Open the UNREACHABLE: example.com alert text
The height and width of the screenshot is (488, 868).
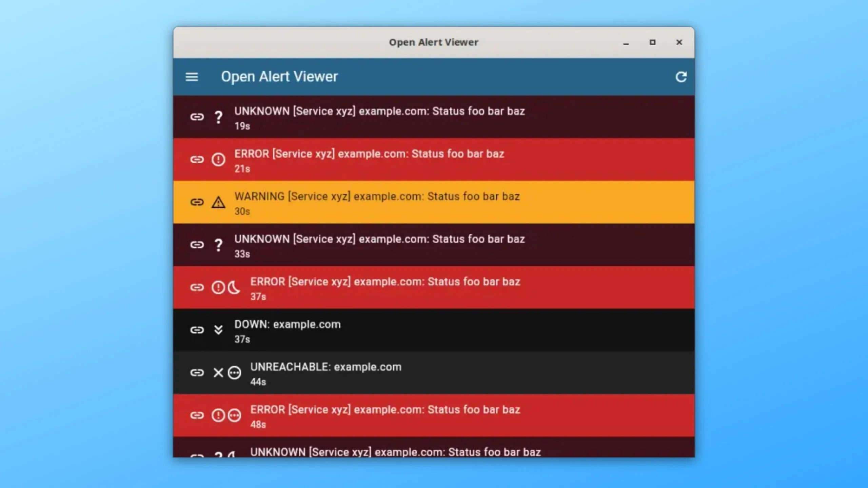(x=325, y=367)
